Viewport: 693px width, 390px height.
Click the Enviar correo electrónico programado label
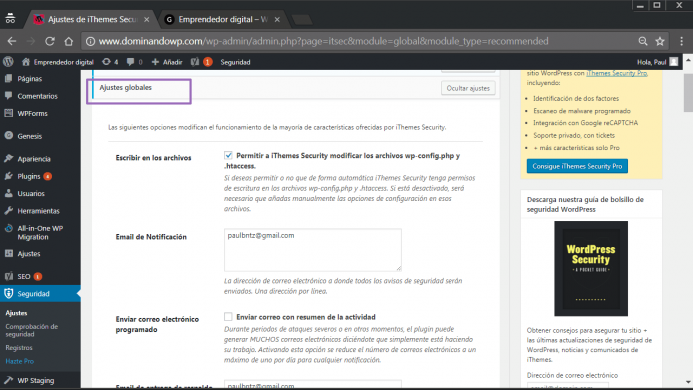[x=157, y=324]
